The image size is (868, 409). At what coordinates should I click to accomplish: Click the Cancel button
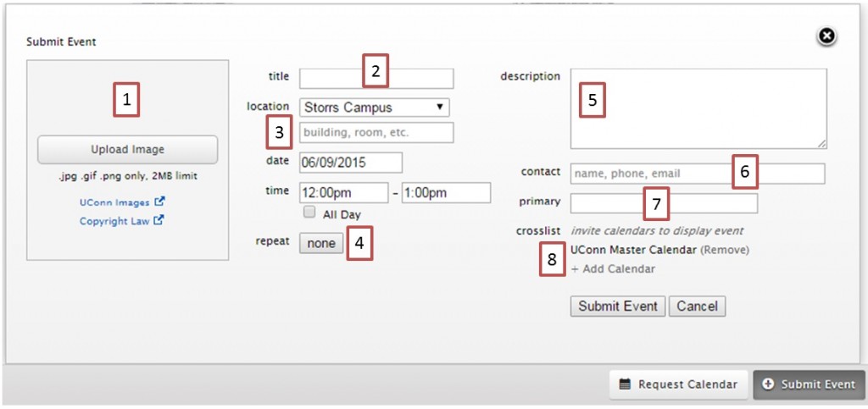697,307
